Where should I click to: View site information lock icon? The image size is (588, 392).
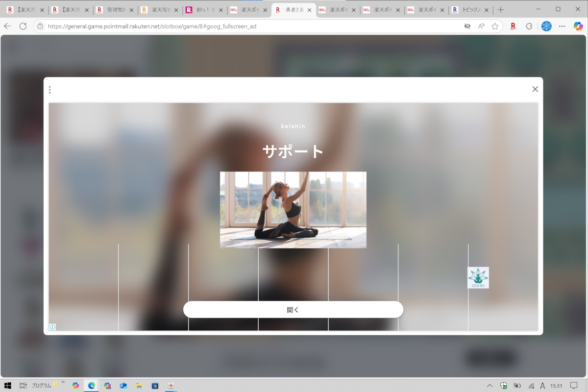[x=40, y=26]
